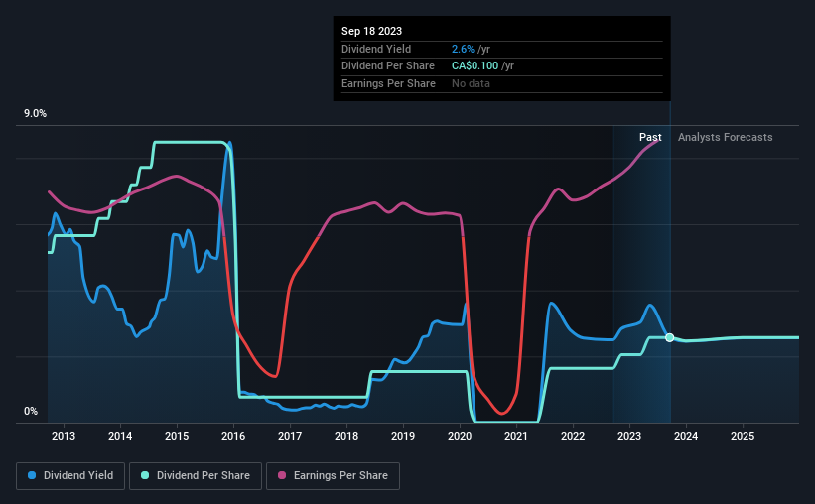815x504 pixels.
Task: Click the 0% y-axis label
Action: [31, 411]
